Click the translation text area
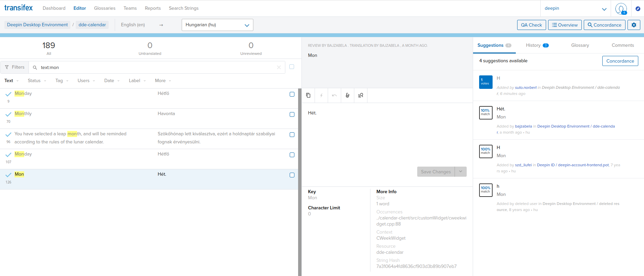 click(387, 135)
